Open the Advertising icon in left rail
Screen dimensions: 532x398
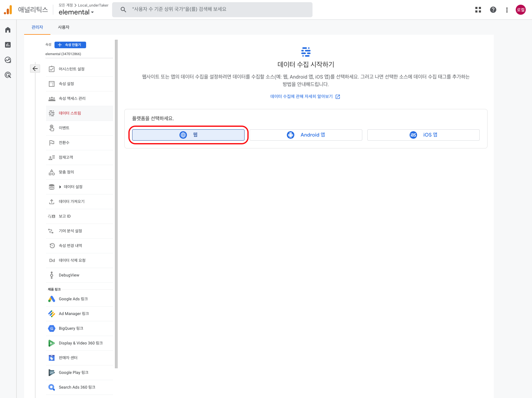coord(8,75)
